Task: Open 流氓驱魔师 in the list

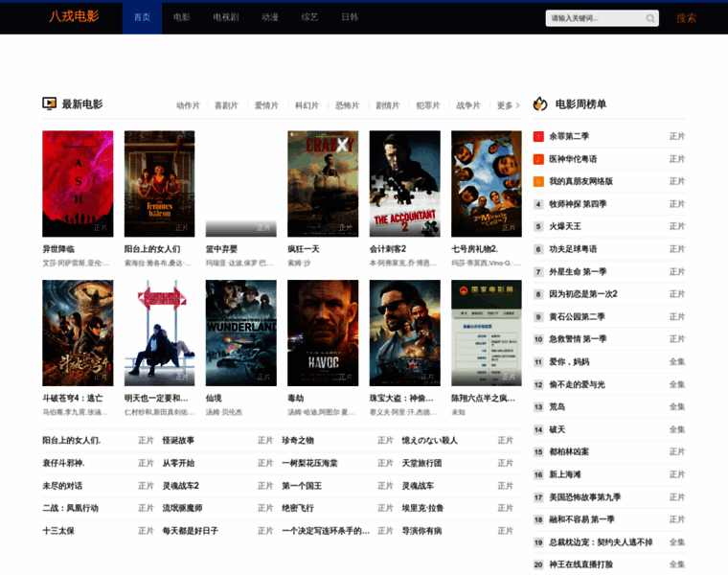Action: point(182,508)
